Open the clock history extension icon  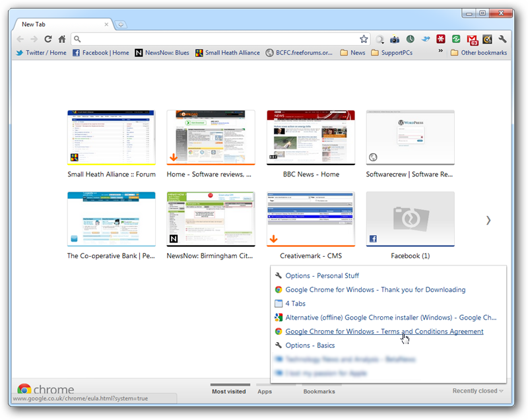411,39
